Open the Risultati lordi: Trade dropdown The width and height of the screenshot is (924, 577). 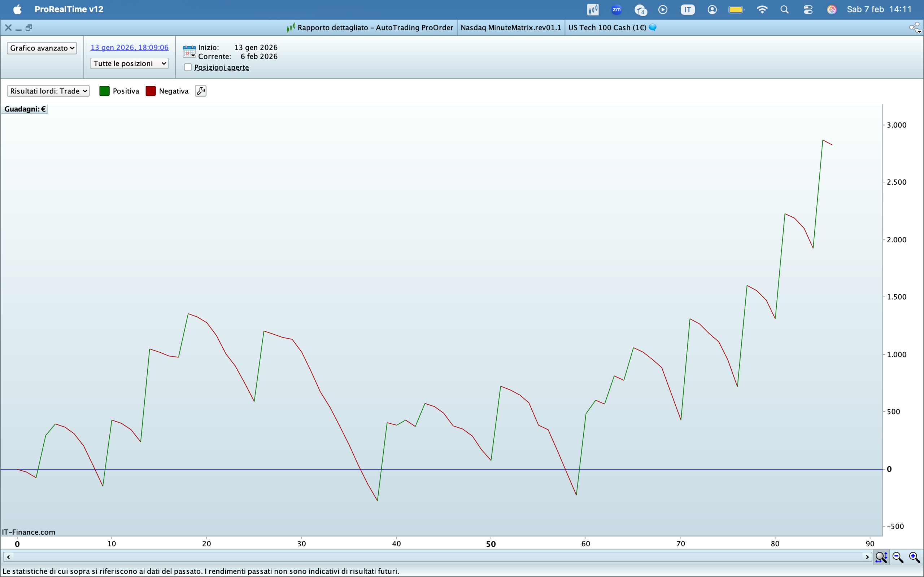[48, 91]
